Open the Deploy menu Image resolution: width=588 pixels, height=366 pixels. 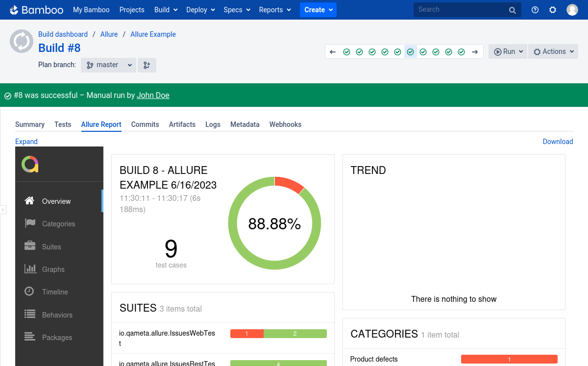tap(197, 9)
